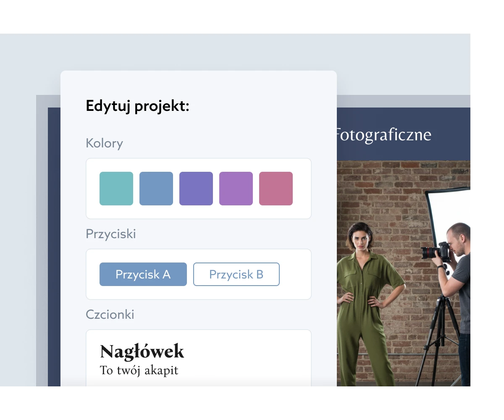Pick the pink rose color swatch
This screenshot has height=420, width=504.
pos(276,189)
